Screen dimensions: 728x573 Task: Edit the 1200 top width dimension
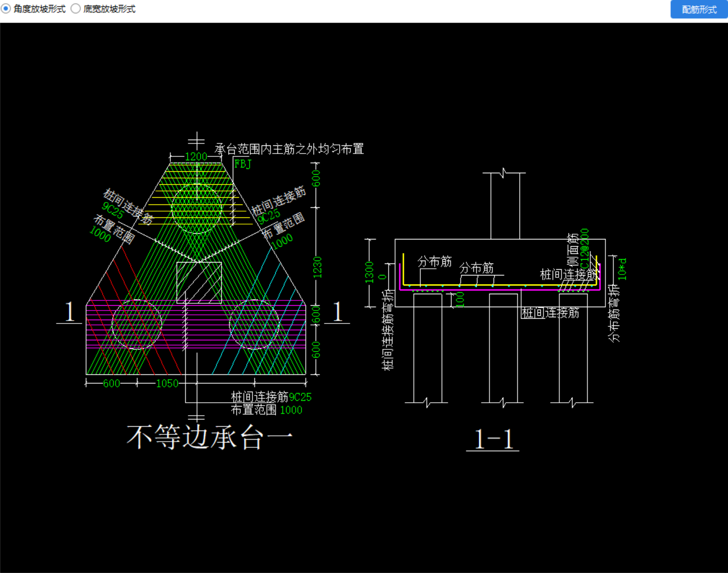click(x=196, y=156)
